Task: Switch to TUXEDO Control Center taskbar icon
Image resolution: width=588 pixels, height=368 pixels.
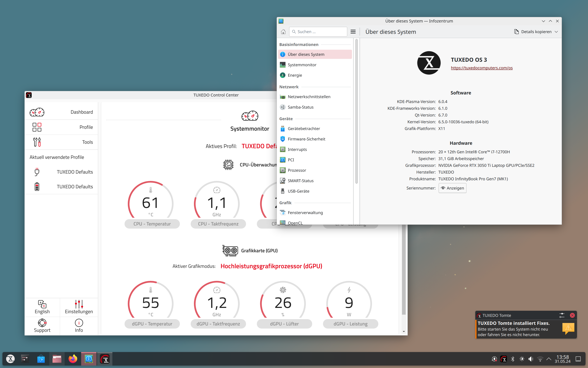Action: tap(105, 359)
